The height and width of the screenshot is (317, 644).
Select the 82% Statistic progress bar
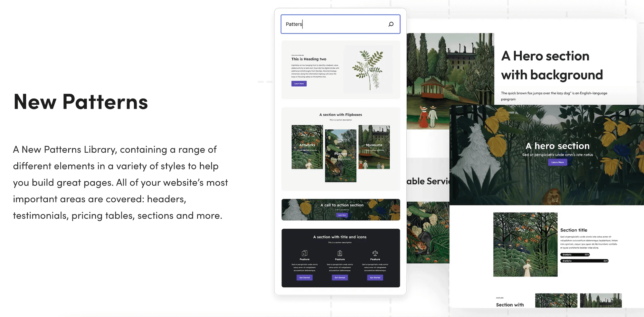585,260
